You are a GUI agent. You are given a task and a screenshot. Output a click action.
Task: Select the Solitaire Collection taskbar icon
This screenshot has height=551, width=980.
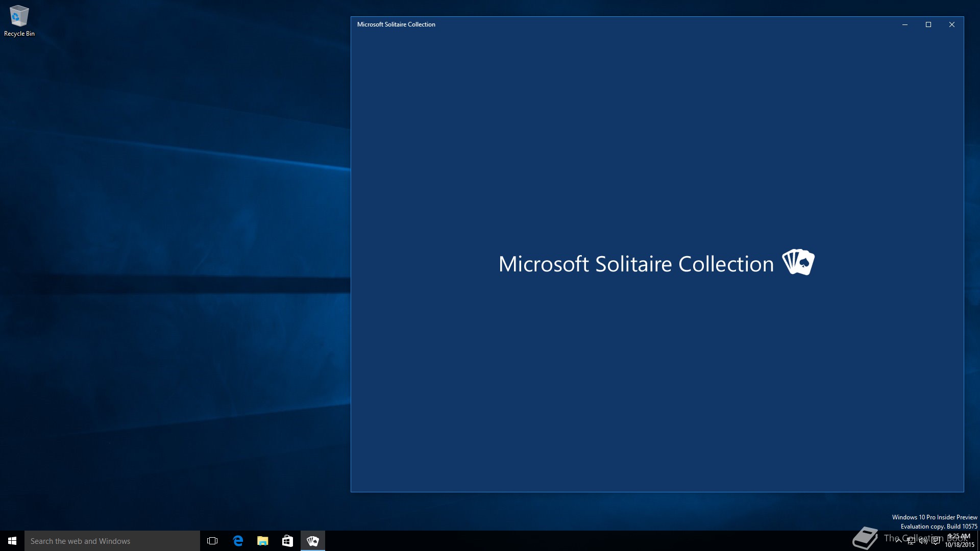(x=312, y=541)
